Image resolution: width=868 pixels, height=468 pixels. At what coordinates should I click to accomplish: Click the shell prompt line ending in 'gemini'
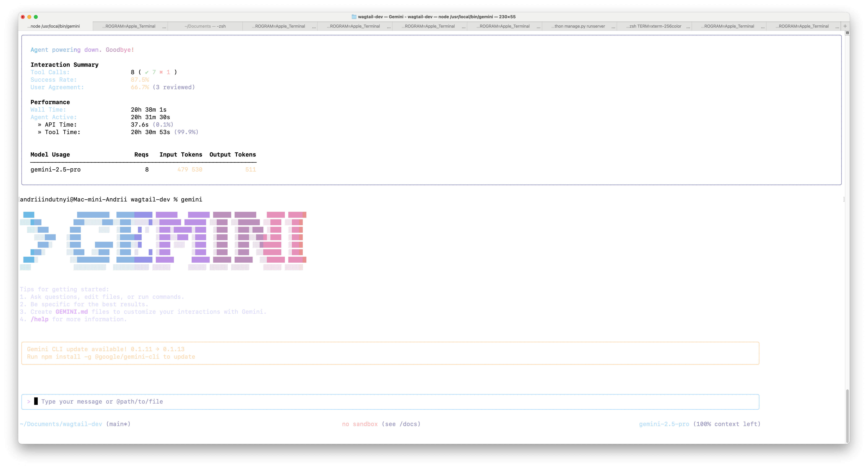(x=111, y=200)
